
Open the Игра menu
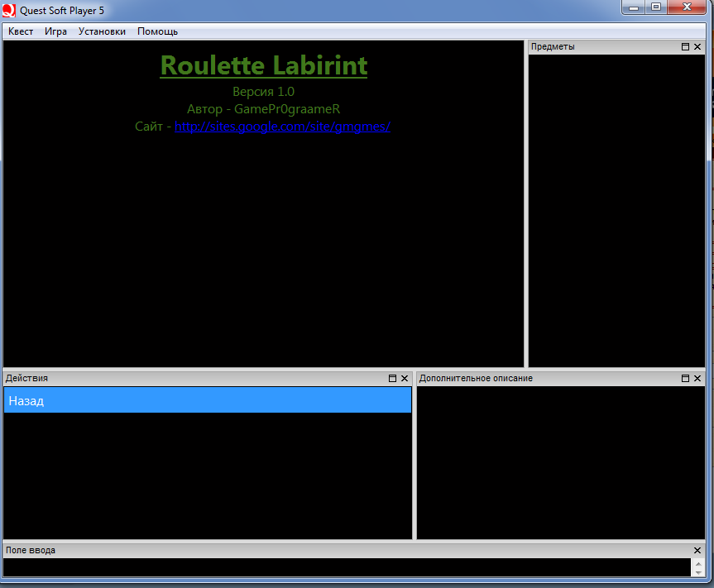tap(55, 31)
